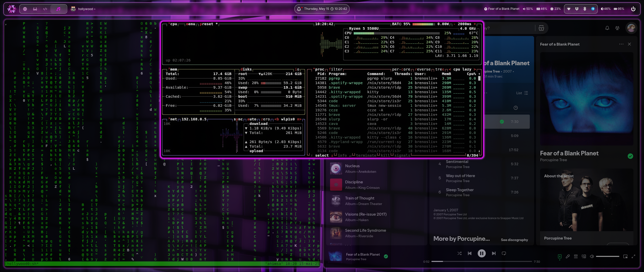Click the Browse icon in Spotify search
Image resolution: width=644 pixels, height=272 pixels.
[541, 28]
